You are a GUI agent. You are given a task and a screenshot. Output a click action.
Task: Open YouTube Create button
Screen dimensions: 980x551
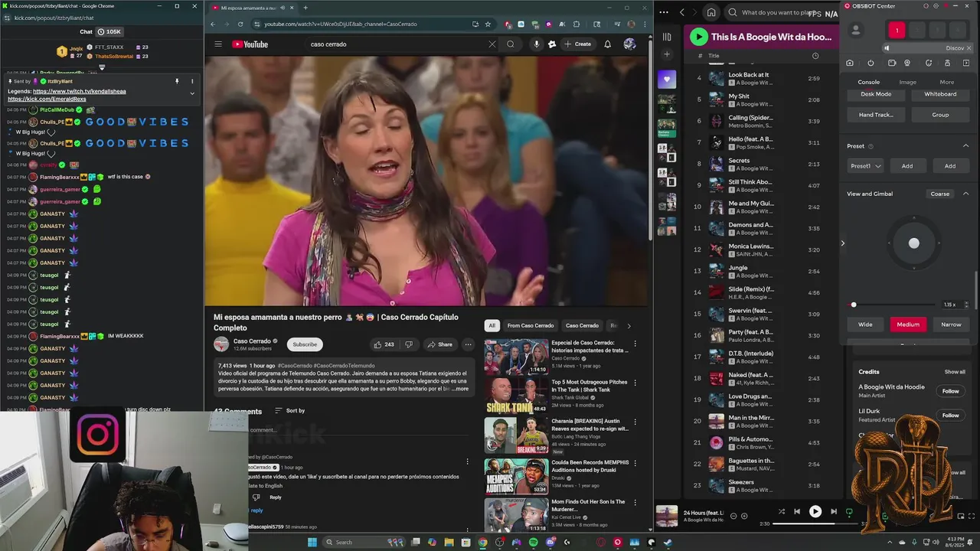pos(577,44)
